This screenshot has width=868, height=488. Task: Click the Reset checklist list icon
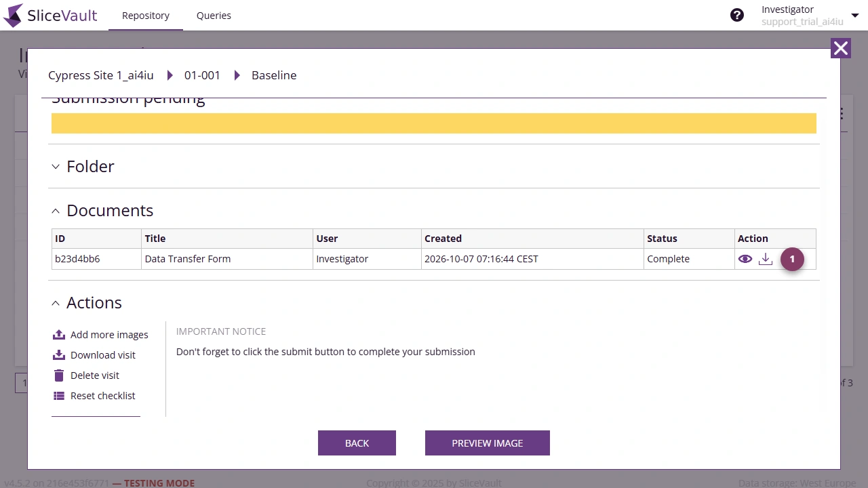[59, 396]
